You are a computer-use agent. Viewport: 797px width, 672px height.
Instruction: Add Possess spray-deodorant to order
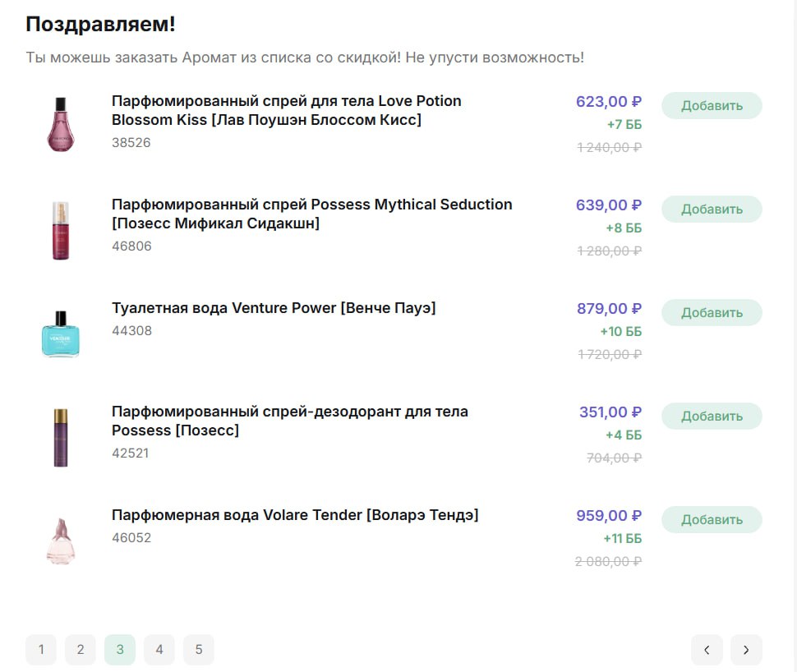[712, 417]
